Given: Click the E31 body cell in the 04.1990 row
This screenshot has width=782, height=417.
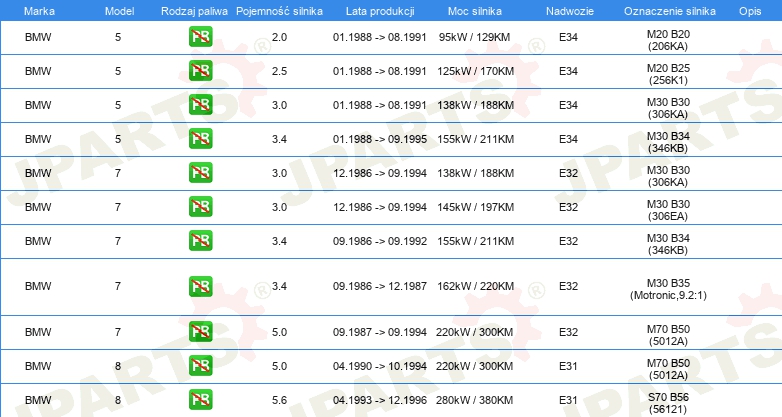Looking at the screenshot, I should (569, 366).
